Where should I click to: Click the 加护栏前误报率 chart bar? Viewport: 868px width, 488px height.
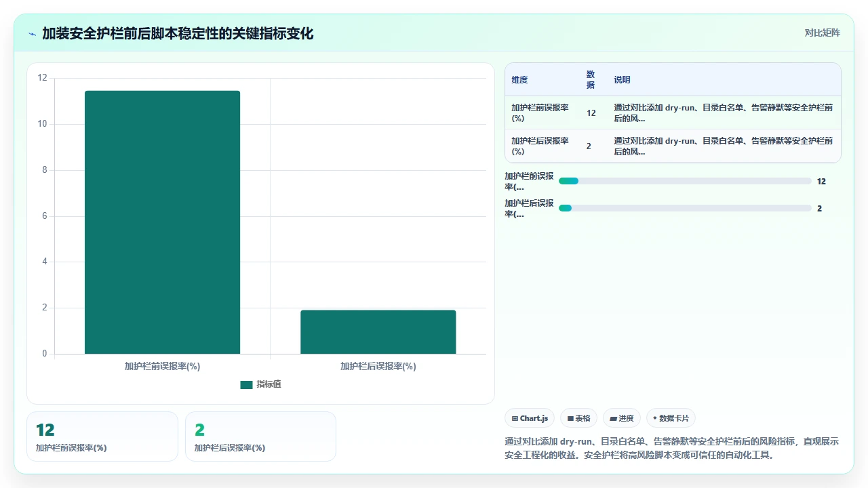point(162,222)
